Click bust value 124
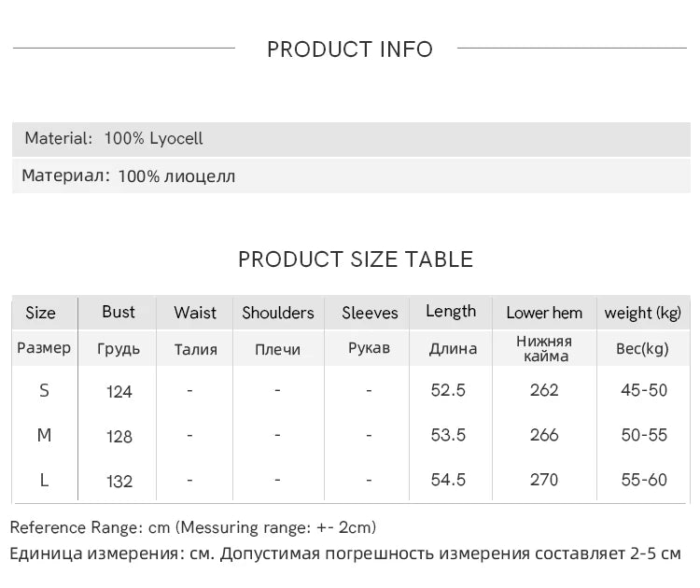This screenshot has height=588, width=700. tap(119, 392)
